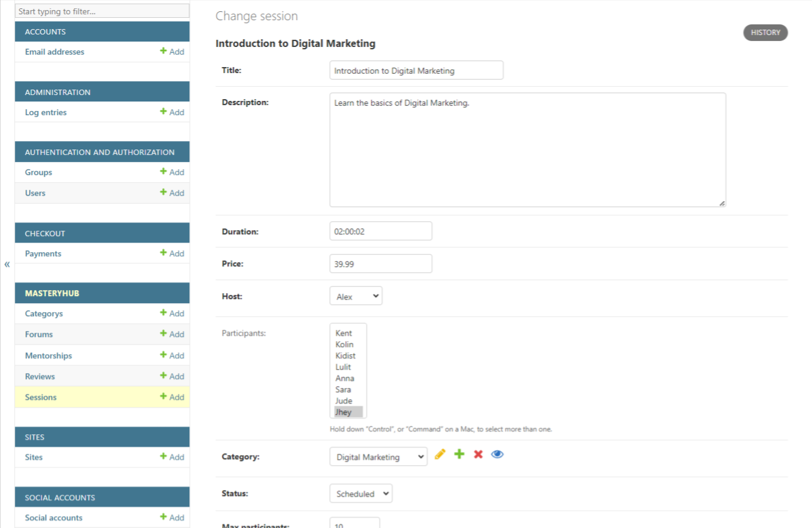
Task: Open the Accounts section header
Action: tap(45, 31)
